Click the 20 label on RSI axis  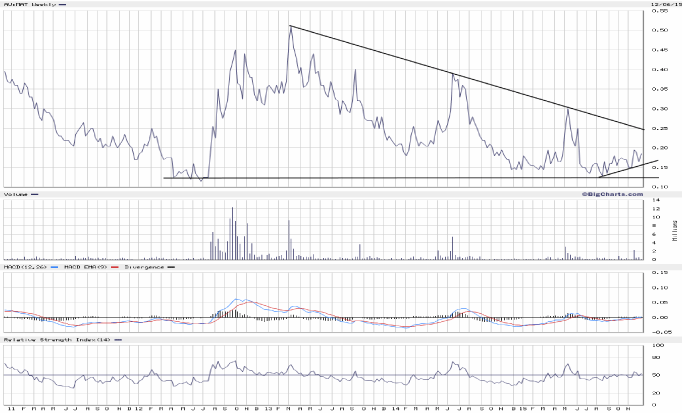(656, 393)
